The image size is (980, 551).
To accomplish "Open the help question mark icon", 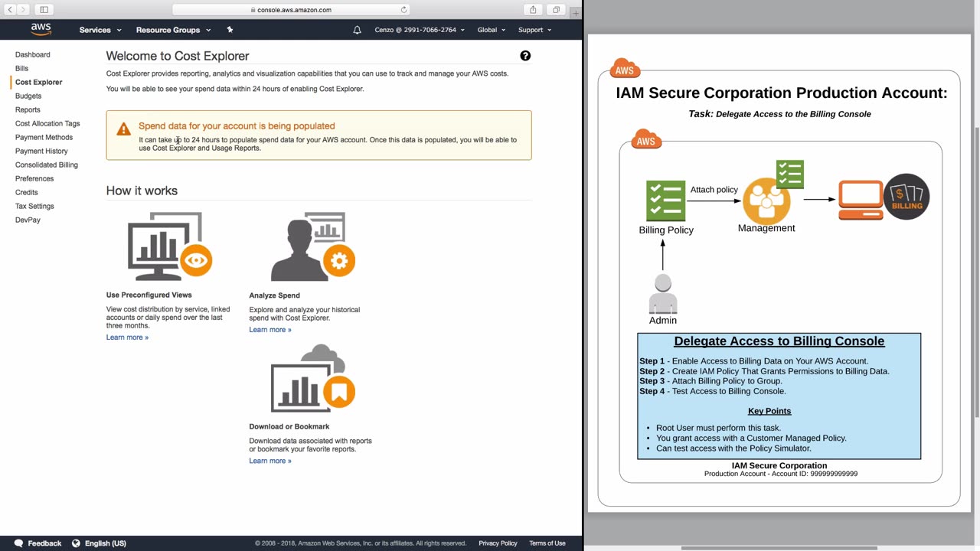I will (x=525, y=56).
